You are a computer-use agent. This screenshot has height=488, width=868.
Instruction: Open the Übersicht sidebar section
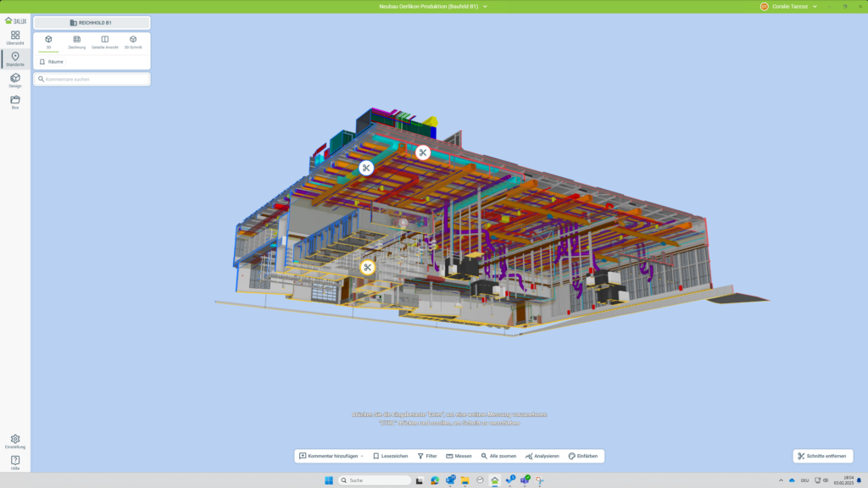(x=15, y=37)
